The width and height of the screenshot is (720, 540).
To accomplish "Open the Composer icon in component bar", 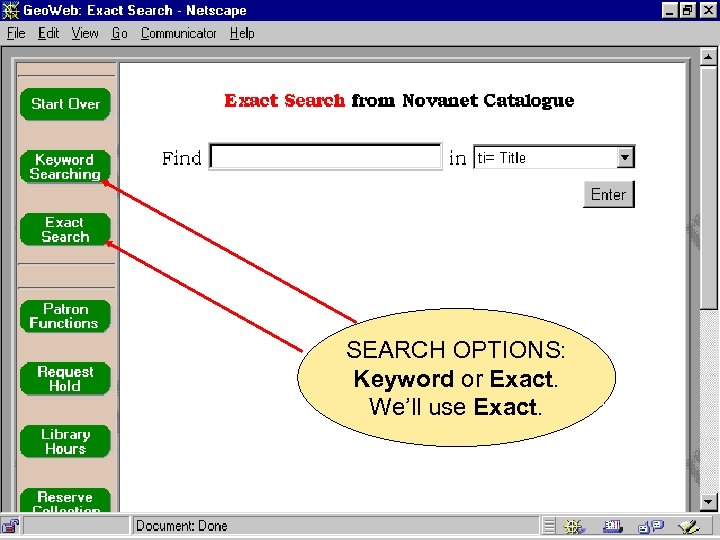I will pos(689,526).
